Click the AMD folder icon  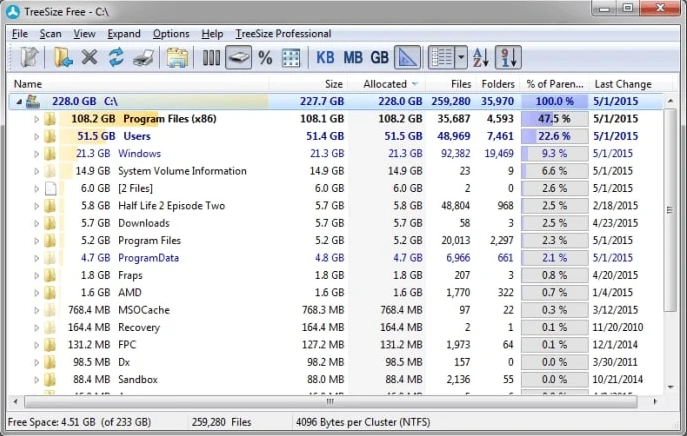point(50,293)
